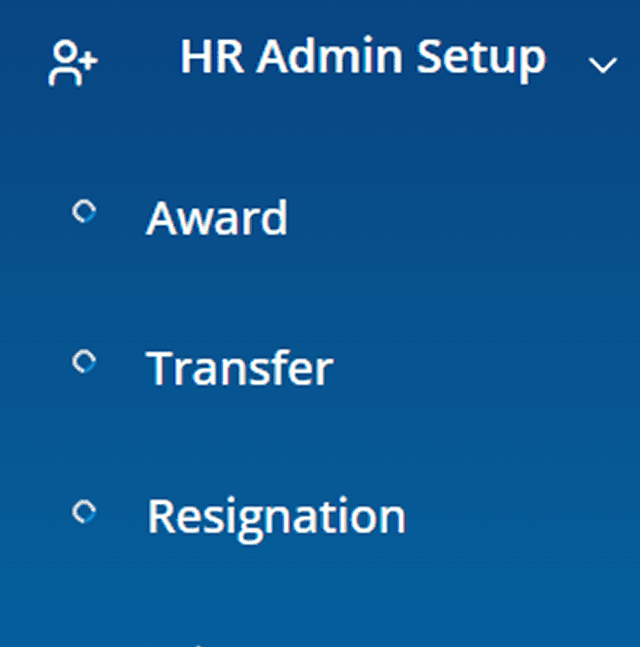Image resolution: width=640 pixels, height=647 pixels.
Task: Hit the downward chevron at the sidebar's right
Action: point(602,66)
